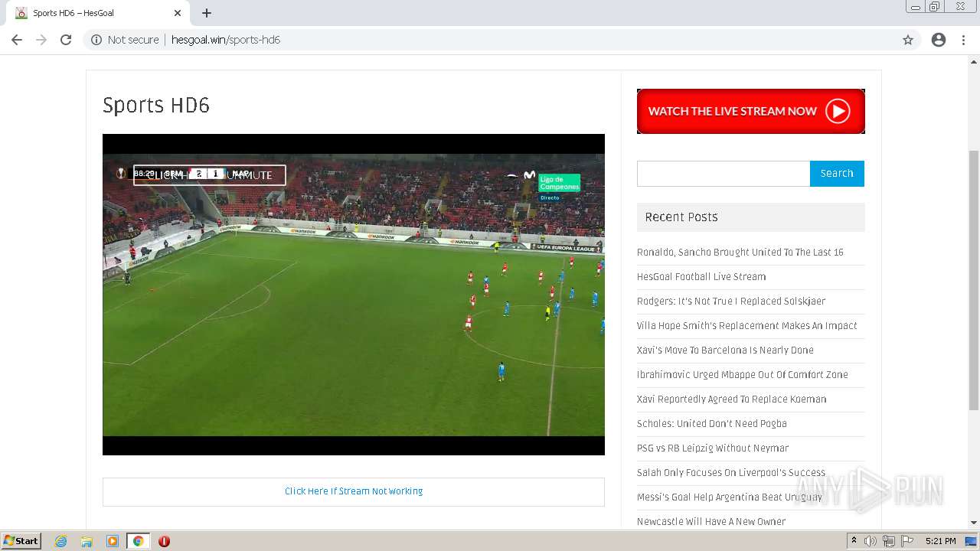Open File Explorer from taskbar
This screenshot has width=980, height=551.
87,541
